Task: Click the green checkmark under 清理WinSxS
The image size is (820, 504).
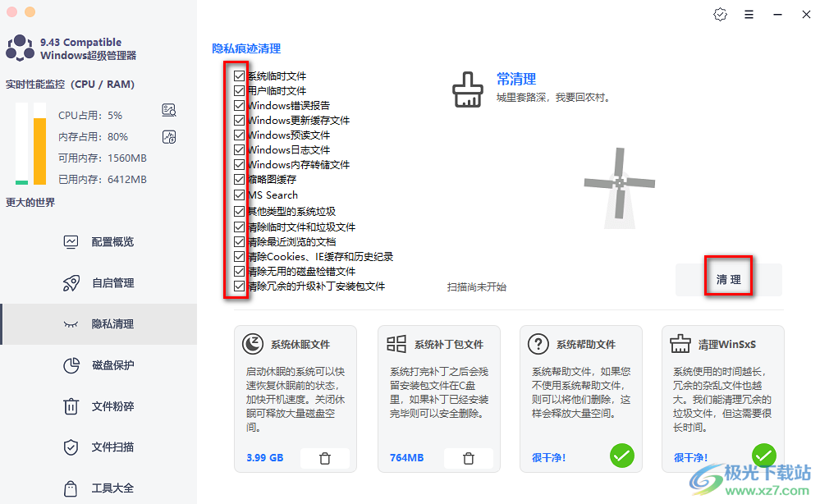Action: point(764,455)
